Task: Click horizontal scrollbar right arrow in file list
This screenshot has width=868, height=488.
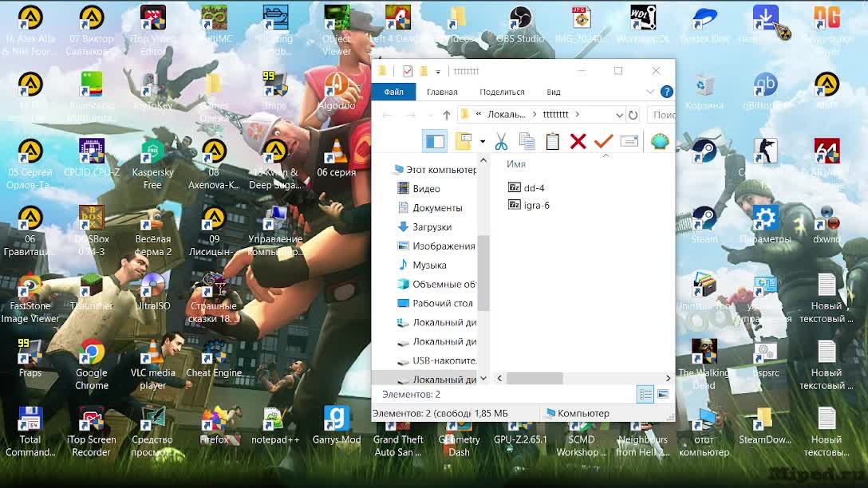Action: tap(669, 378)
